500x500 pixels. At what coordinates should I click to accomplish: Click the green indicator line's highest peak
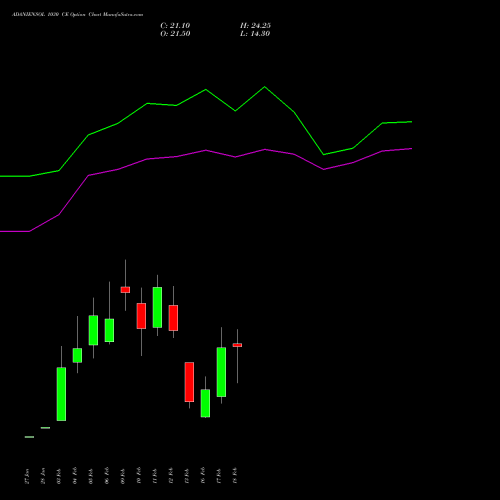click(x=265, y=87)
